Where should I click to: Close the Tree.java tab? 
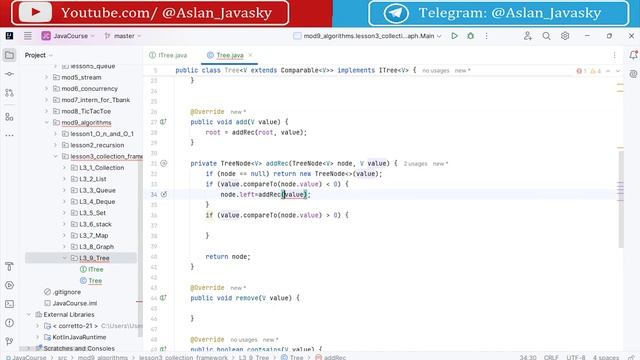250,55
